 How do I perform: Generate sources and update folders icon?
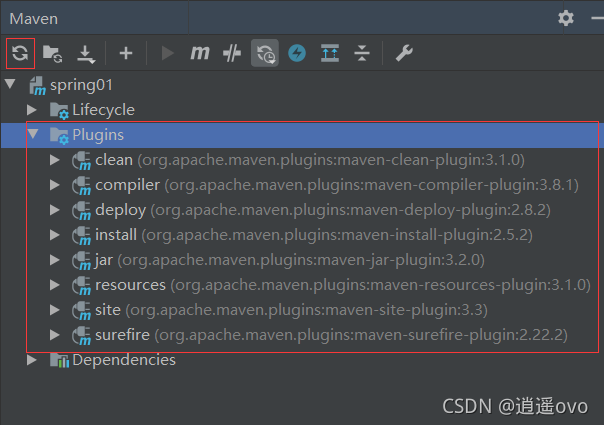[x=53, y=53]
